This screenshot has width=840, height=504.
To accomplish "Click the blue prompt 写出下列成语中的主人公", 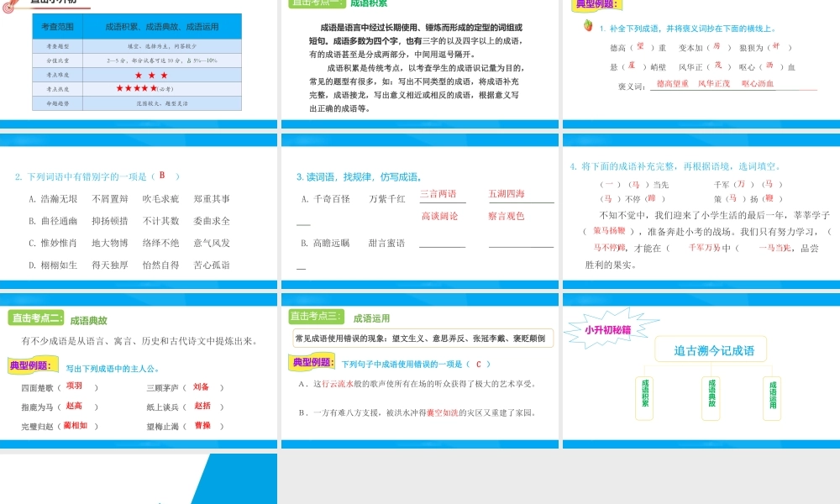I will pos(113,369).
